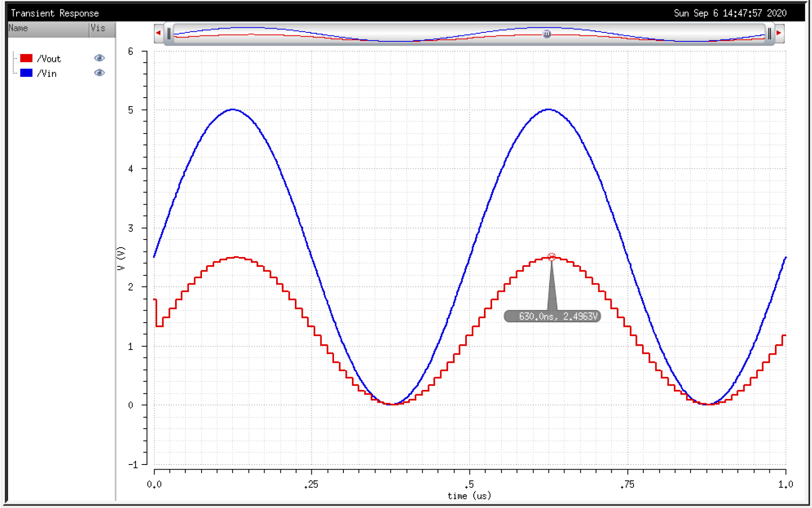The width and height of the screenshot is (812, 508).
Task: Click the right pan handle of the zoom region
Action: 770,33
